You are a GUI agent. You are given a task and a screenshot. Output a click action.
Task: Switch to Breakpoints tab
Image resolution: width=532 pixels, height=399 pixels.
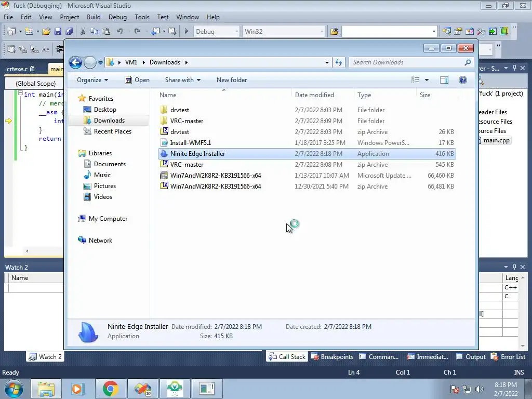coord(332,356)
